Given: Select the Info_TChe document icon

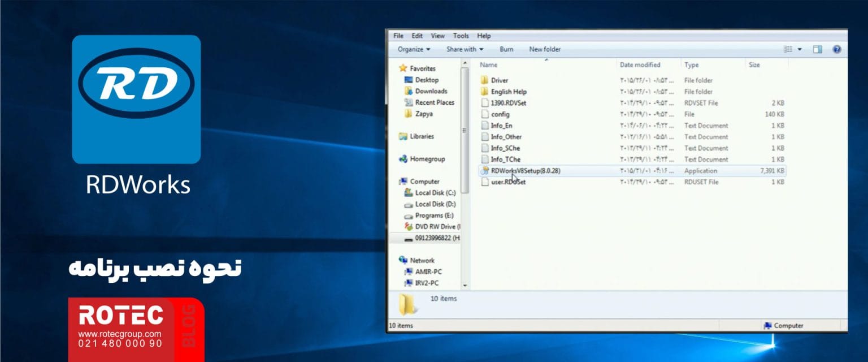Looking at the screenshot, I should (x=484, y=160).
